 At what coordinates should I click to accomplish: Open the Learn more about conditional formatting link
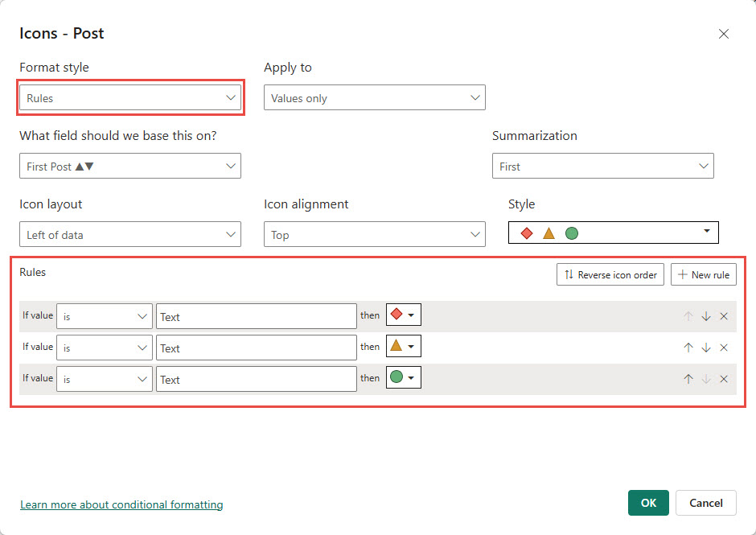point(121,504)
